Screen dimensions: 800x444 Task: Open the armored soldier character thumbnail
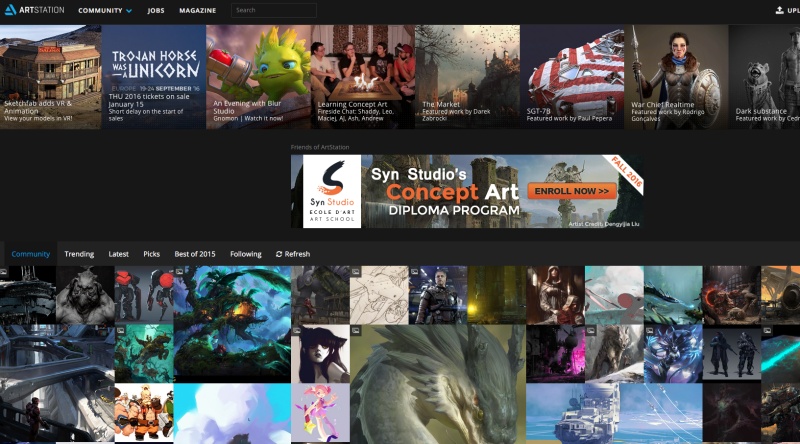coord(438,295)
